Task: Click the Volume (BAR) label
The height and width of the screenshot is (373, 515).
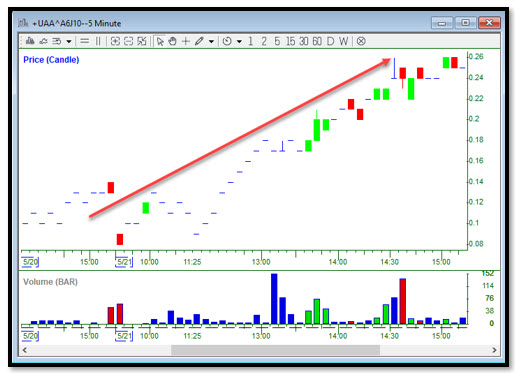Action: pyautogui.click(x=50, y=282)
